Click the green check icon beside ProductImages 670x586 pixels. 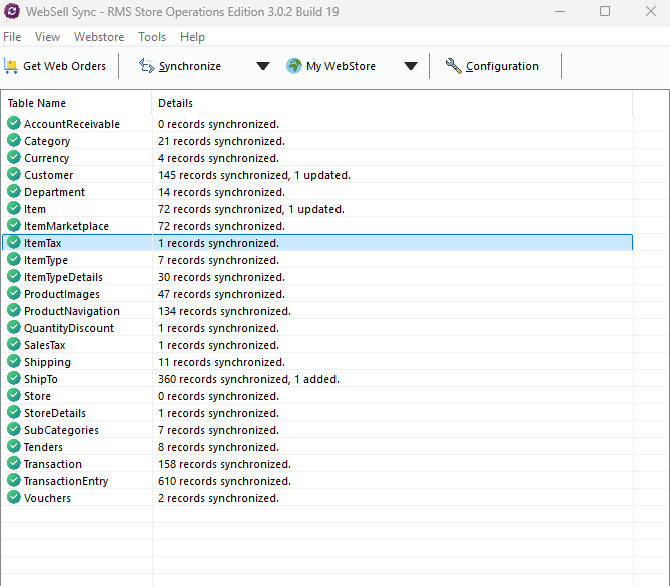tap(14, 294)
